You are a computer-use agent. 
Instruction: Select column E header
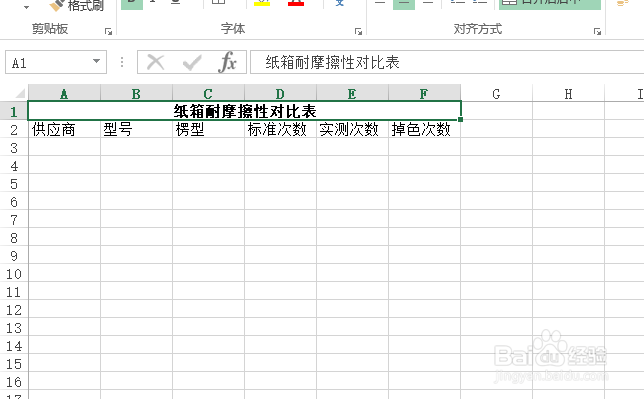[x=352, y=94]
